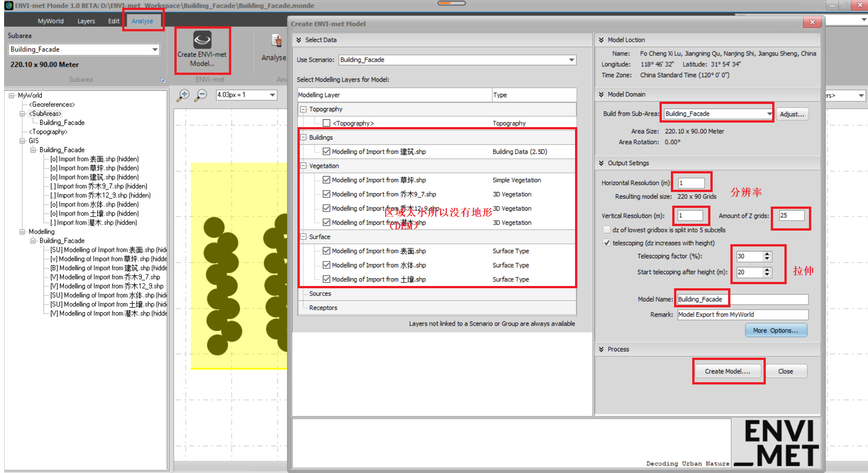Select Import from 表面.shp (hidden) tree item
This screenshot has width=868, height=473.
coord(94,159)
